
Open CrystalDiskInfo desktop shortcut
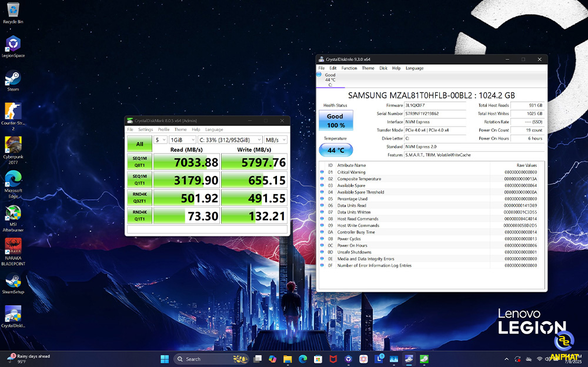point(13,318)
